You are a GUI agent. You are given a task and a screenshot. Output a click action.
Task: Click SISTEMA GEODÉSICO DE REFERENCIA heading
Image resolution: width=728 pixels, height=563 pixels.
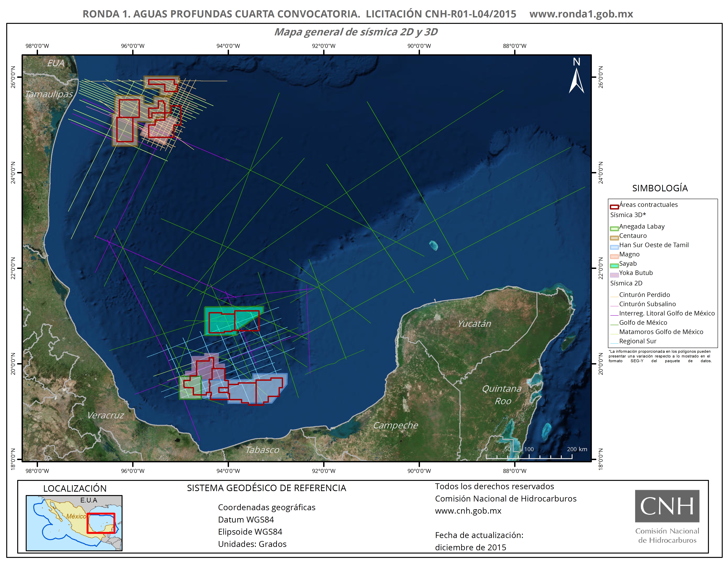(x=267, y=488)
